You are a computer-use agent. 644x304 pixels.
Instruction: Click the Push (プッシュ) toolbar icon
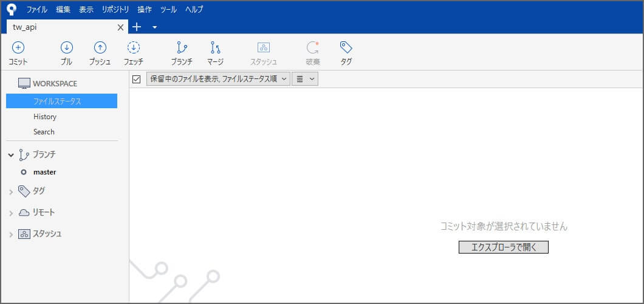[100, 48]
